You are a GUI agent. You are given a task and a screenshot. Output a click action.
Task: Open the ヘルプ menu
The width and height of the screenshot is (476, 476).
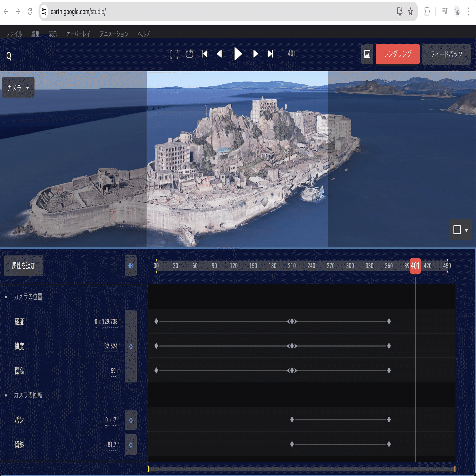click(x=144, y=34)
